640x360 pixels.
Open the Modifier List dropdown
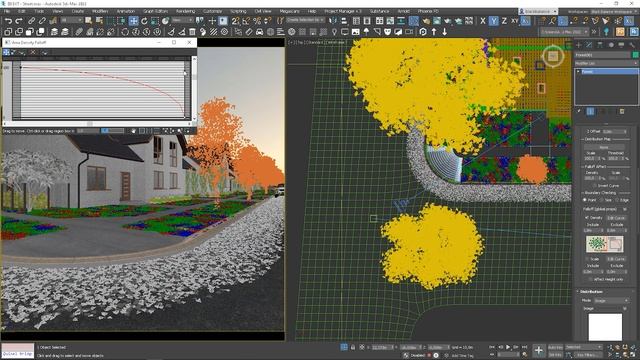606,63
